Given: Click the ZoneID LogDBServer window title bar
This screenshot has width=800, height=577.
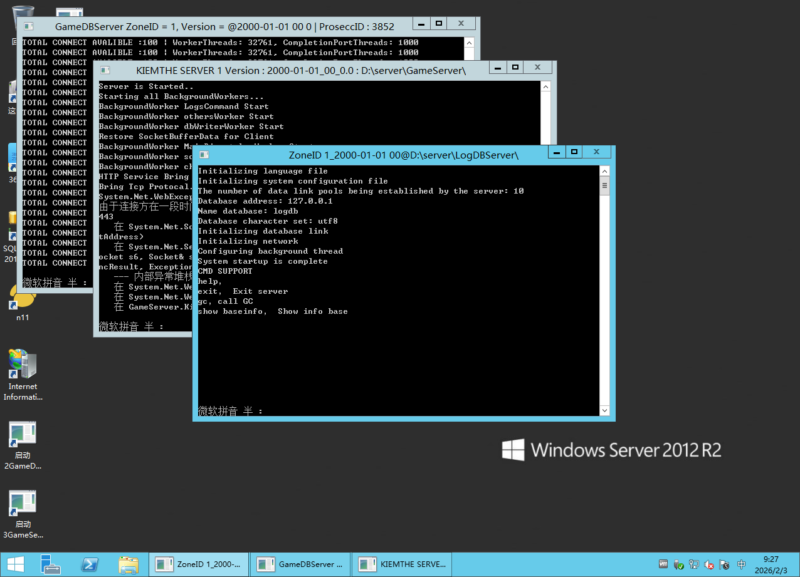Looking at the screenshot, I should (x=400, y=155).
